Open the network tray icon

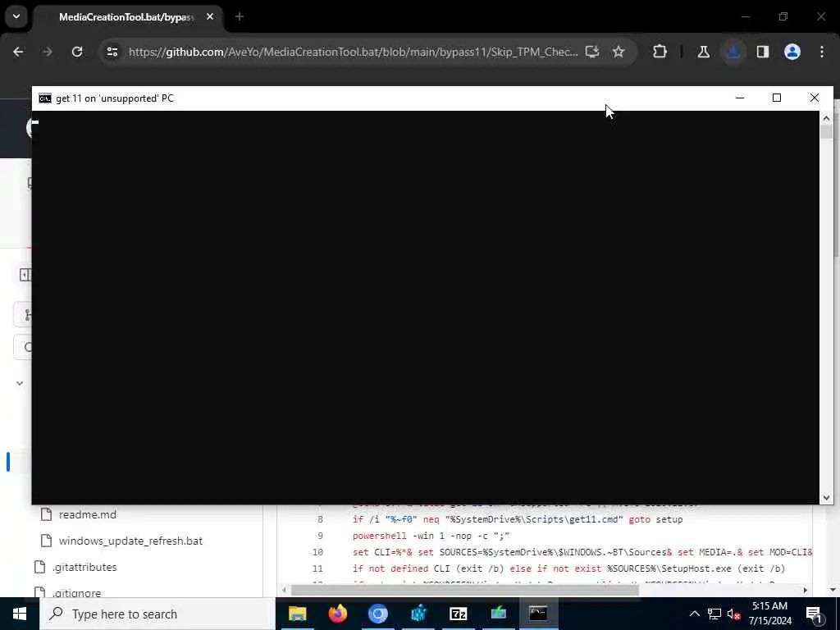pyautogui.click(x=714, y=614)
